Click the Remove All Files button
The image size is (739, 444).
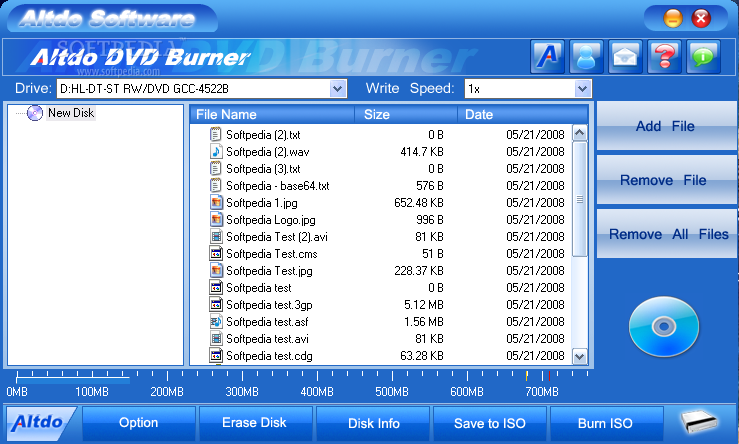tap(666, 234)
